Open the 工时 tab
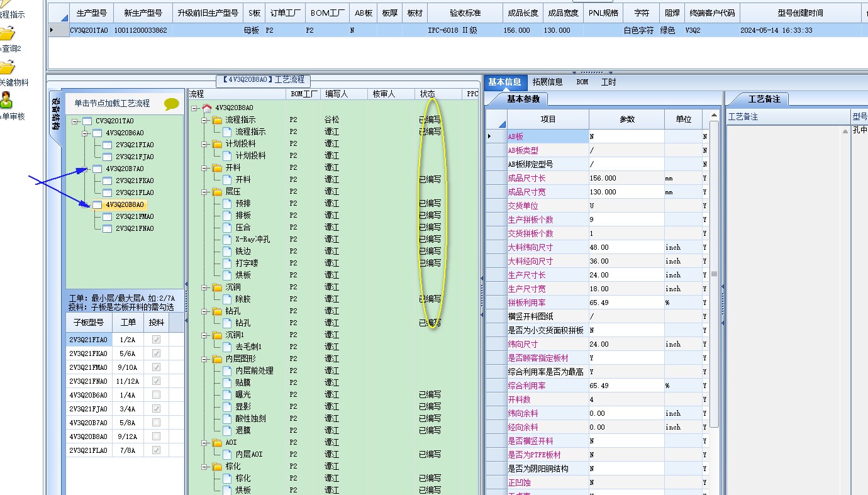 point(608,82)
